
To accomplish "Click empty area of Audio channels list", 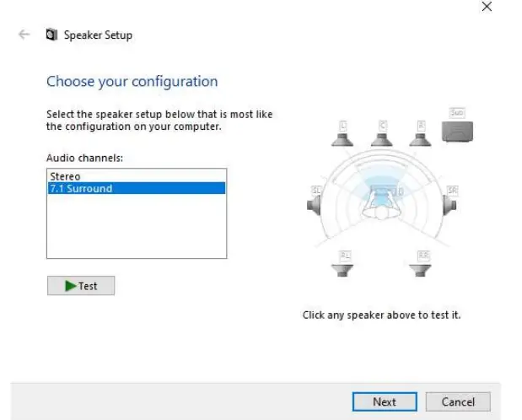I will (136, 226).
